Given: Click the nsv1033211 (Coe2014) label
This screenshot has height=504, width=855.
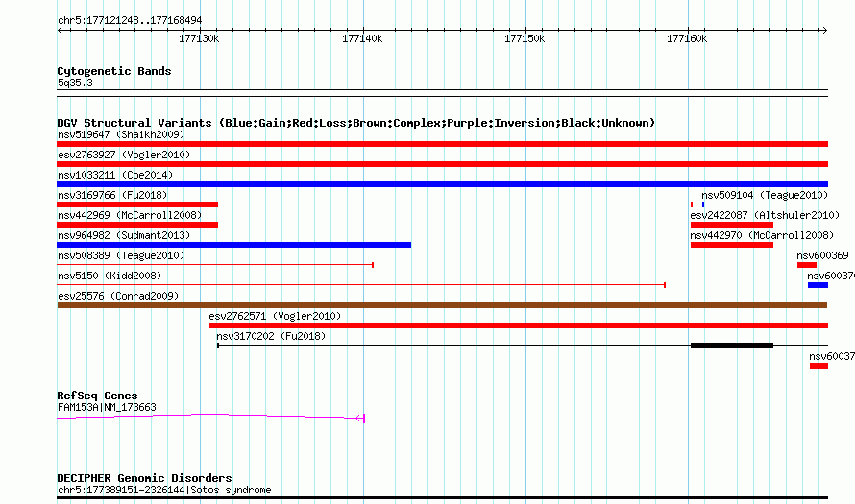Looking at the screenshot, I should 115,175.
